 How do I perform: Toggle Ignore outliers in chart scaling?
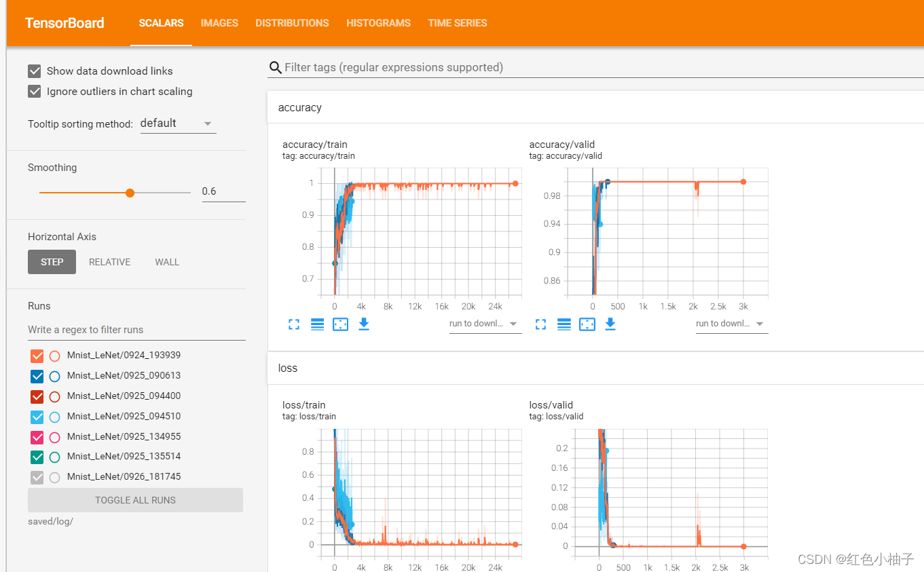[35, 91]
